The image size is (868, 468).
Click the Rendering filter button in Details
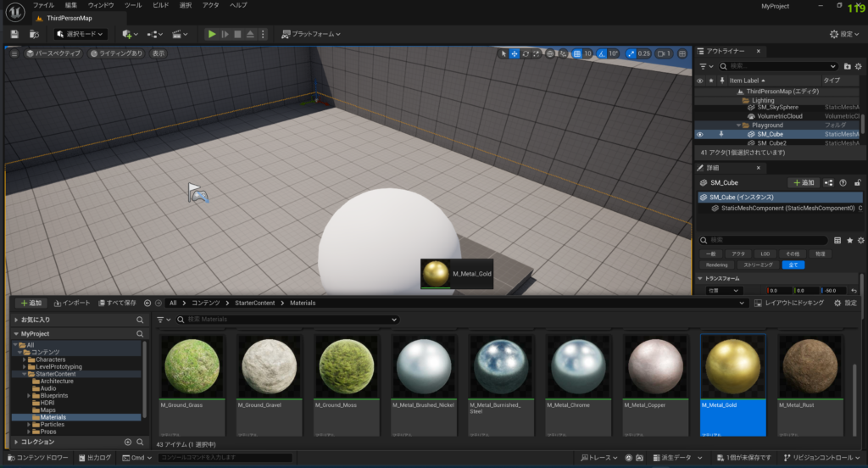[x=717, y=265]
